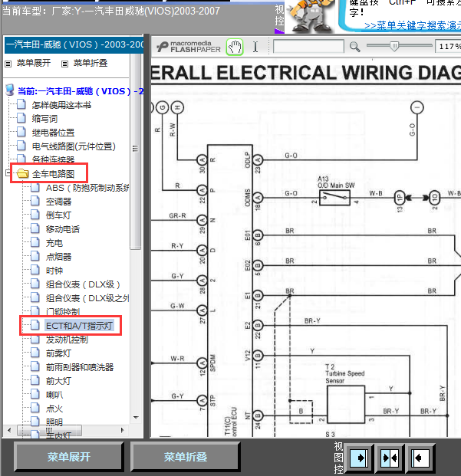Click the top 菜单展开 list icon
461x476 pixels.
pos(8,64)
